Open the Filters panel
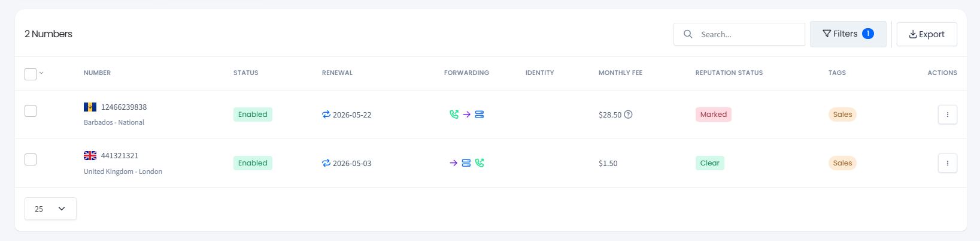This screenshot has width=980, height=241. tap(848, 34)
